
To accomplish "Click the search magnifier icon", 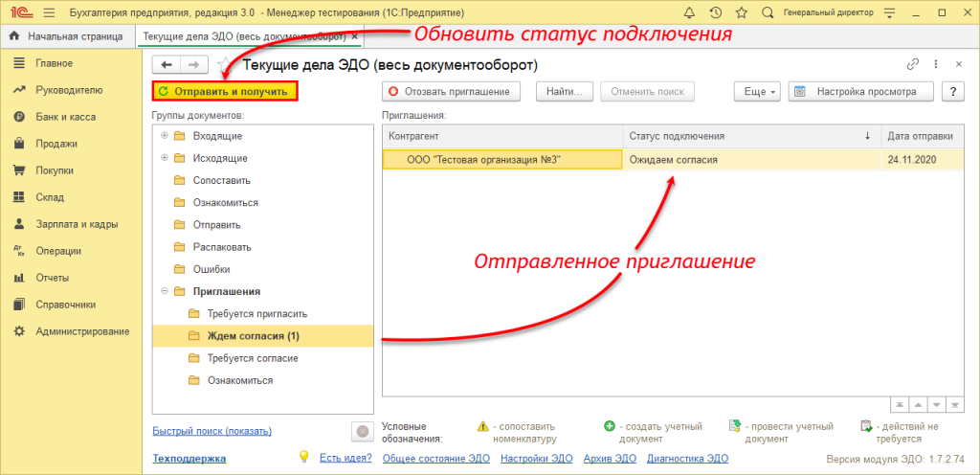I will click(768, 12).
